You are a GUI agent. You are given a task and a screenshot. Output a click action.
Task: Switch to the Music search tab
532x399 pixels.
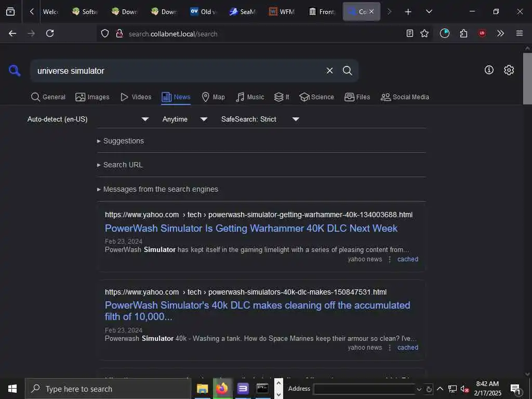pyautogui.click(x=250, y=97)
